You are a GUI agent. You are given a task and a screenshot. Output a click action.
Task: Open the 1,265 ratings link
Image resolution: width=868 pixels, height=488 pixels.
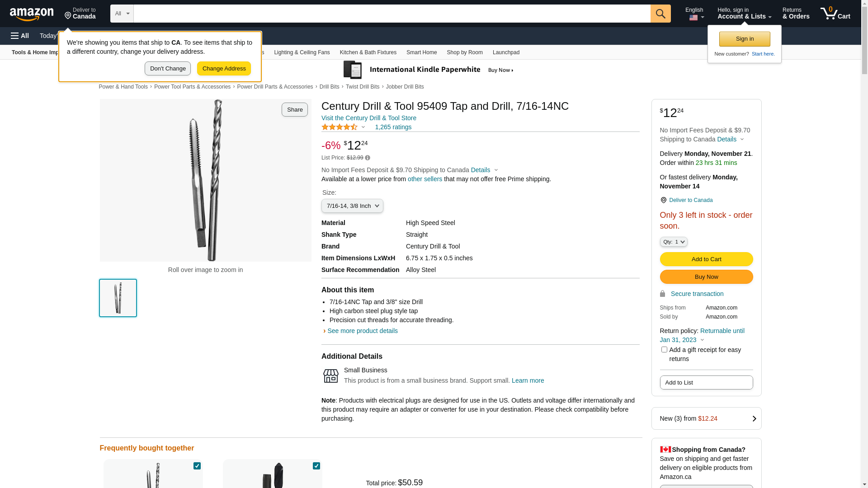pyautogui.click(x=393, y=127)
